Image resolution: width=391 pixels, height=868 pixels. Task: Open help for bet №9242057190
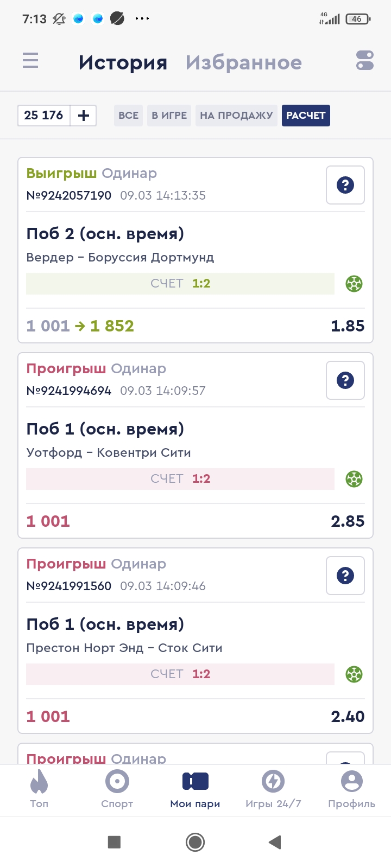345,185
